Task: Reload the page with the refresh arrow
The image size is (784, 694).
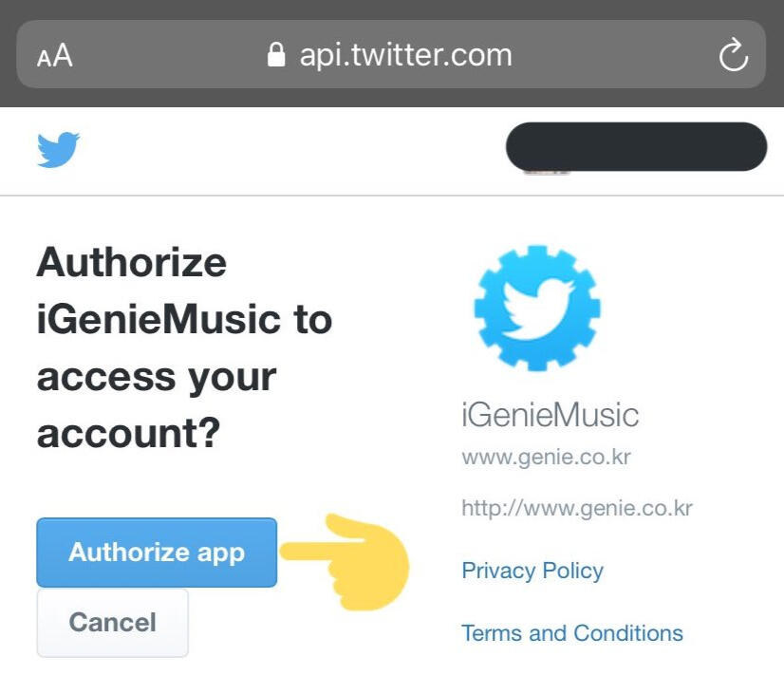Action: coord(733,56)
